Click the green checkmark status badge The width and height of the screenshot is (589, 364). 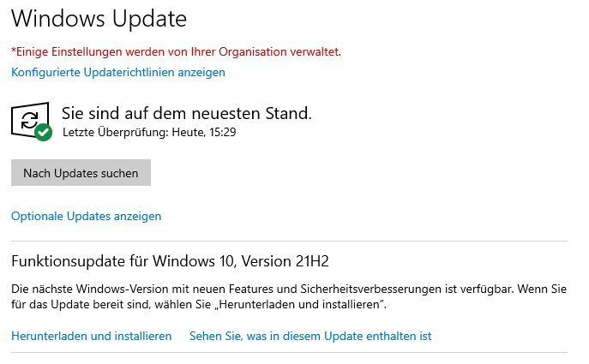(44, 132)
